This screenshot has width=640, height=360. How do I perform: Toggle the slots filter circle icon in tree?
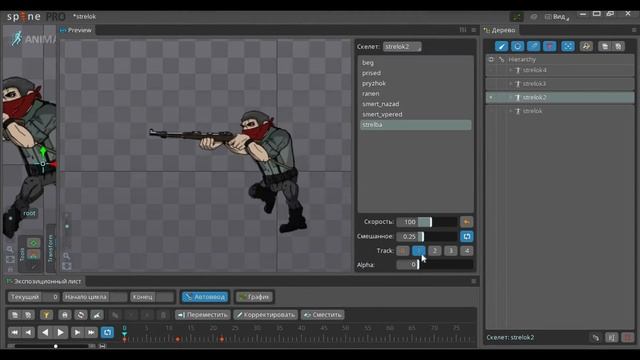(517, 46)
